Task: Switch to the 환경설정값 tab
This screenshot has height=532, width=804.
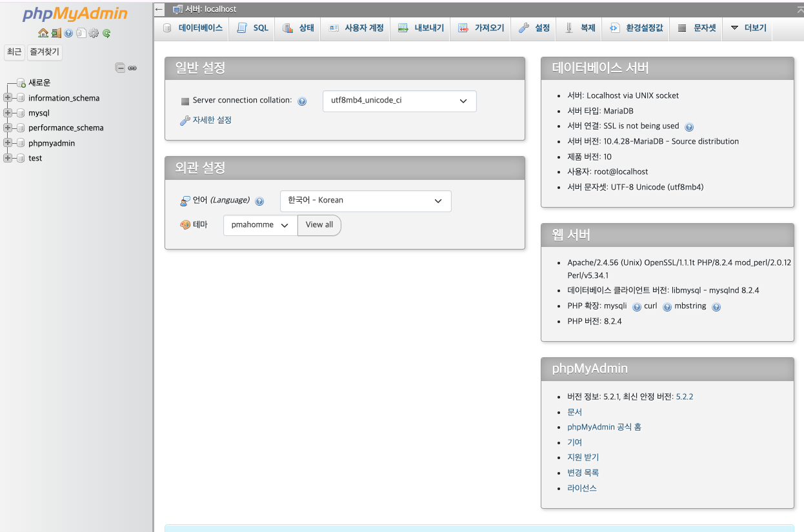Action: point(636,28)
